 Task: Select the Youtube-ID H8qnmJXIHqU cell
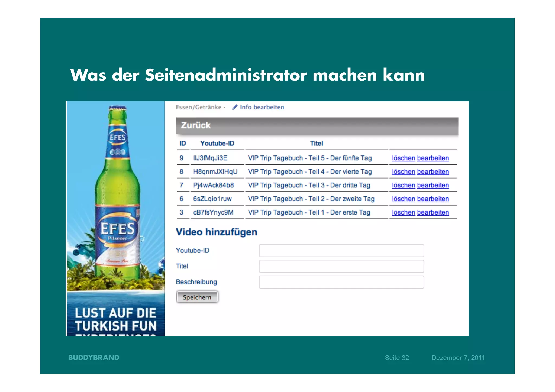click(x=215, y=172)
